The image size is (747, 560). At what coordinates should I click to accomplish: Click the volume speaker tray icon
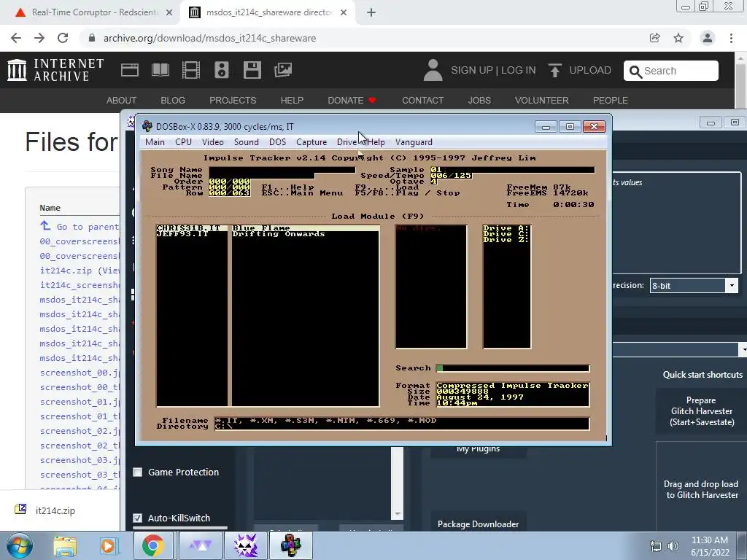coord(673,546)
